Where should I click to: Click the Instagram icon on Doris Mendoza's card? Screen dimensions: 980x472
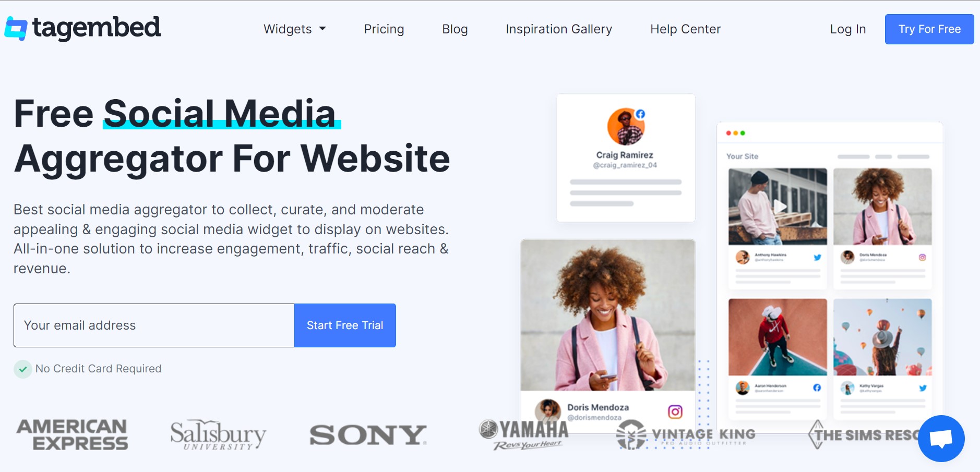[675, 412]
